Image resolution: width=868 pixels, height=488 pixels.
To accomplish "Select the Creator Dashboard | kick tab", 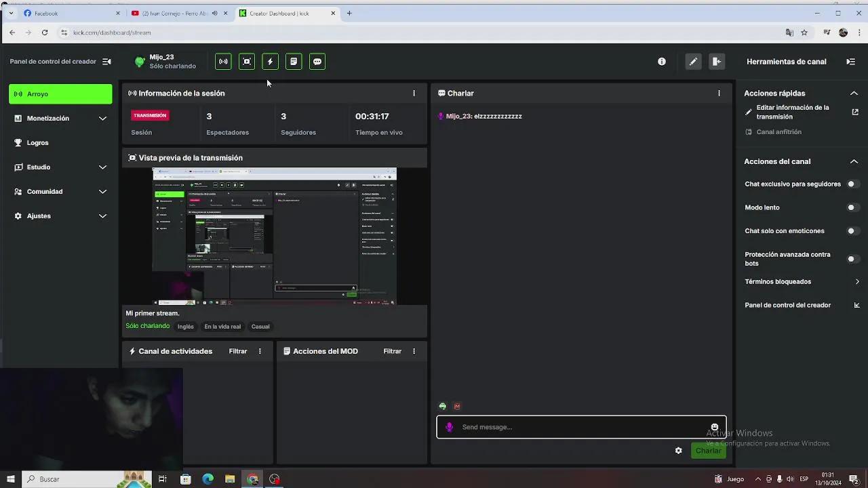I will [287, 13].
